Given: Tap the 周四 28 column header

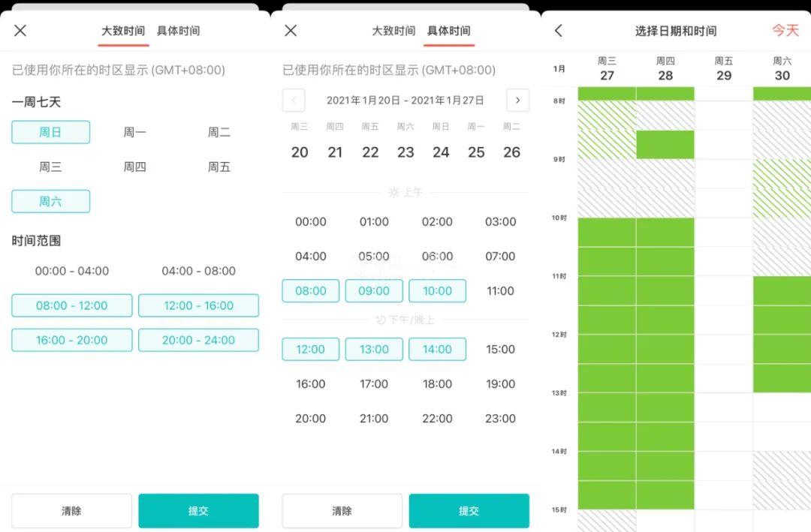Looking at the screenshot, I should click(665, 69).
